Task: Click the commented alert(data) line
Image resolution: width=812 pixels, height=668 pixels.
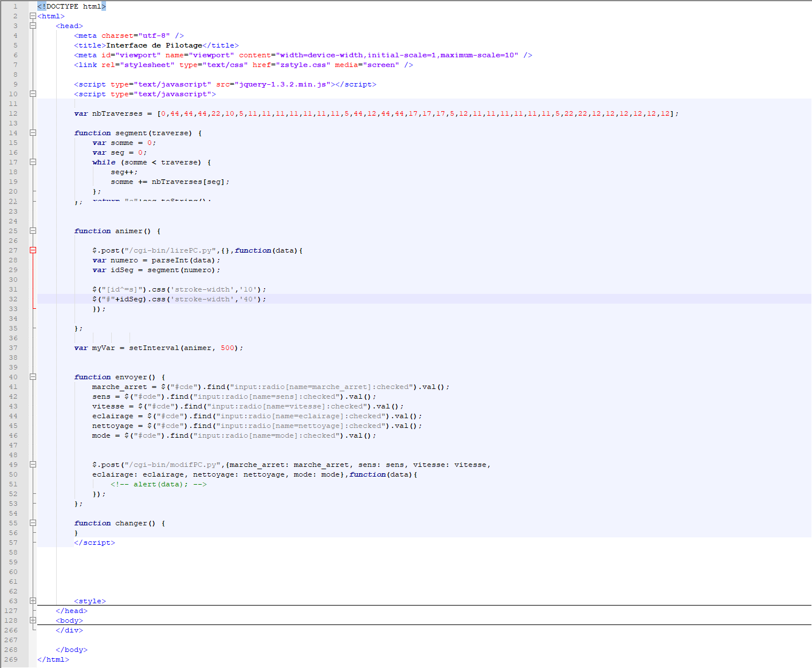Action: [x=159, y=484]
